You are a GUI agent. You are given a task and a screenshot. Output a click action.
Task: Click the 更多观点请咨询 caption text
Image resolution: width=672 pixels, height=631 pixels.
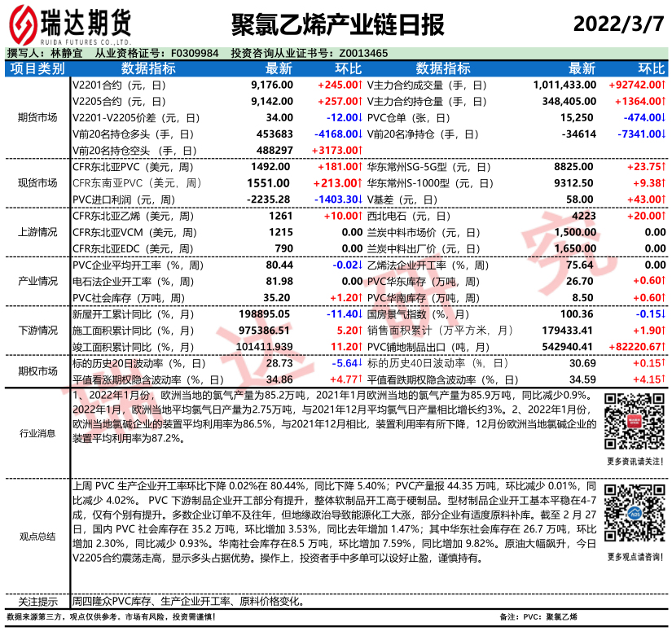pyautogui.click(x=635, y=557)
